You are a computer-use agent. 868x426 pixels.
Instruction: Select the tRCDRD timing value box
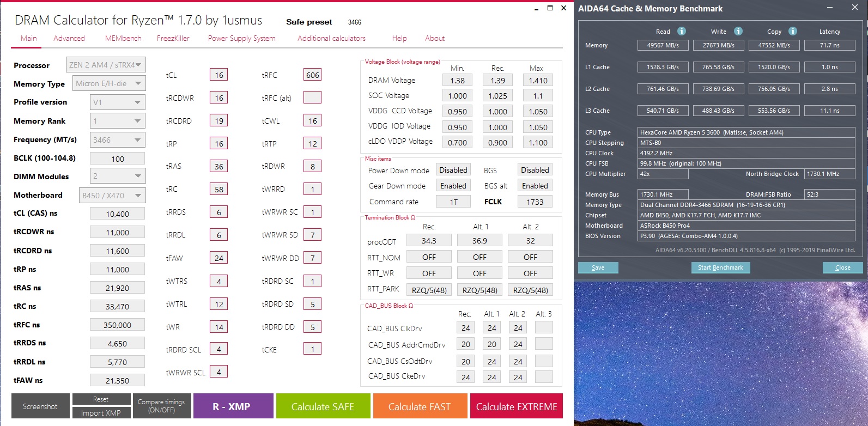tap(218, 120)
